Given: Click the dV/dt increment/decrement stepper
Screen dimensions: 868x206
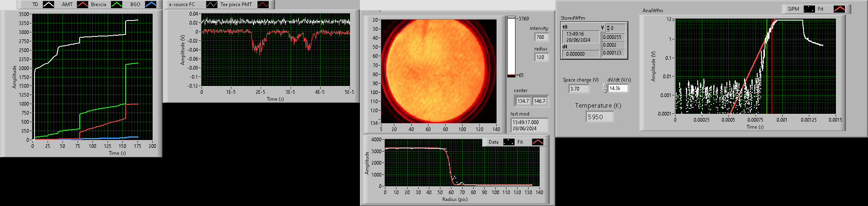Looking at the screenshot, I should 605,88.
